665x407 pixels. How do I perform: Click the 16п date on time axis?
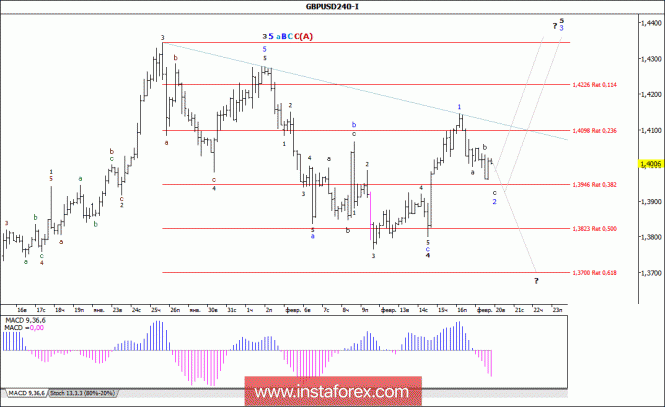pyautogui.click(x=461, y=310)
